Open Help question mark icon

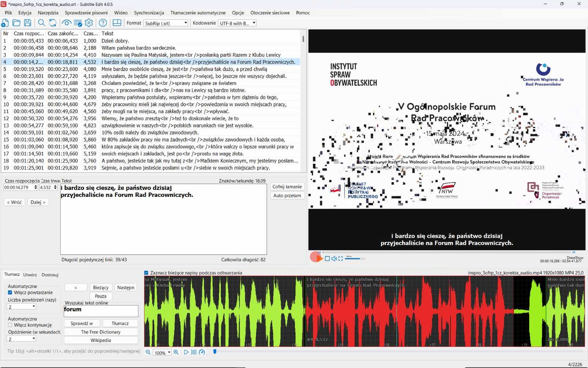[103, 23]
